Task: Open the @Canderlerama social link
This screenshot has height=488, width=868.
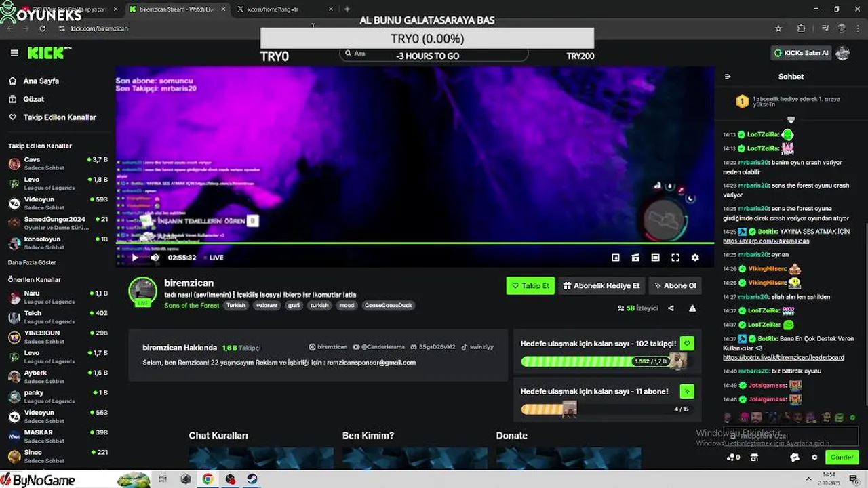Action: pyautogui.click(x=378, y=347)
